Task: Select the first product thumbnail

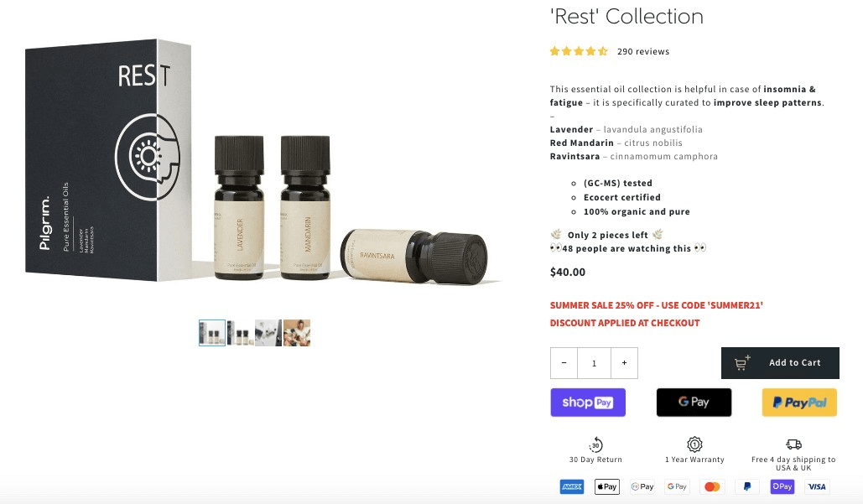Action: 212,333
